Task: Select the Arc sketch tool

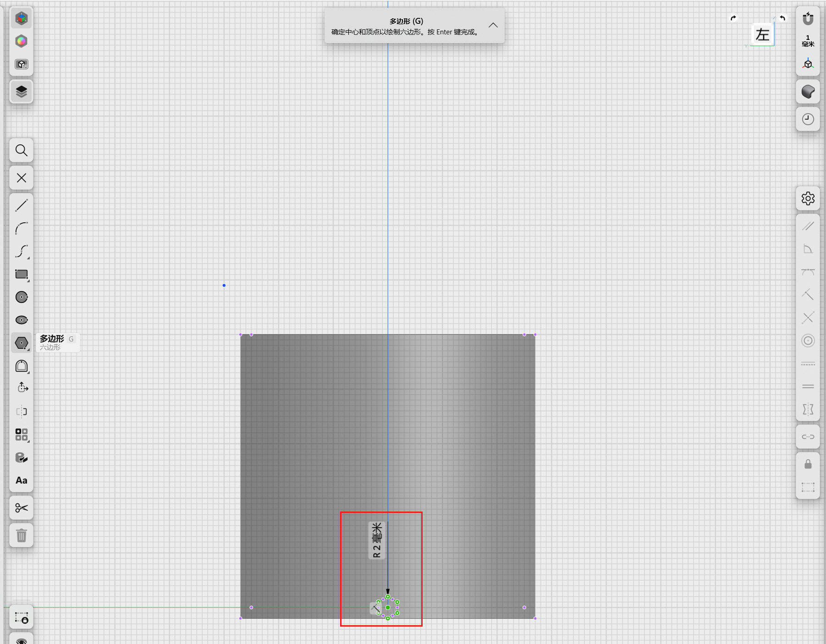Action: click(x=22, y=228)
